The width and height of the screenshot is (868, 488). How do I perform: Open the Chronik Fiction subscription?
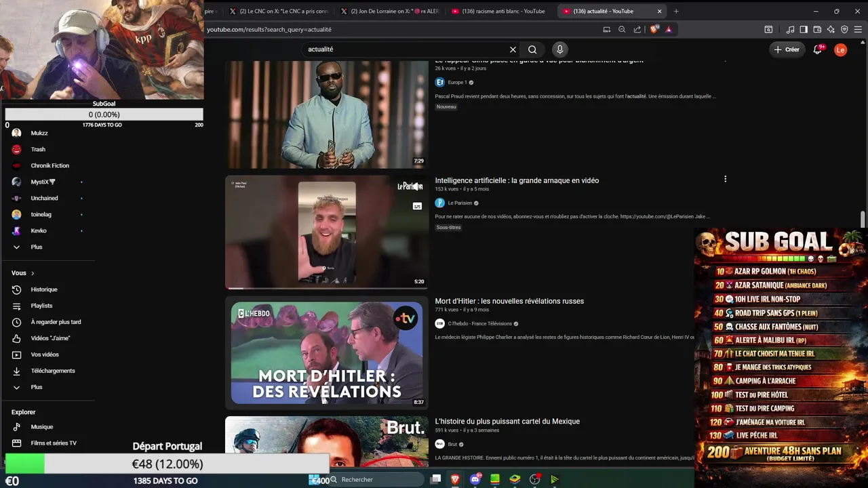point(49,165)
